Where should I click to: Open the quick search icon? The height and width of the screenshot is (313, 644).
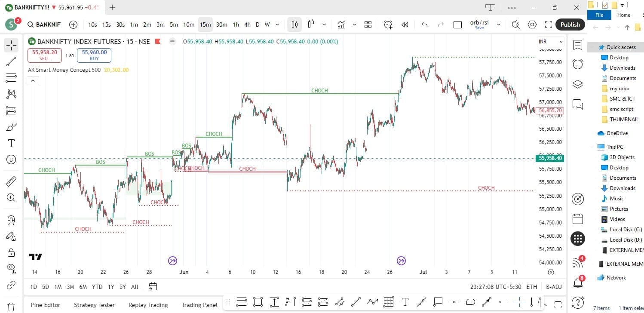click(x=516, y=25)
